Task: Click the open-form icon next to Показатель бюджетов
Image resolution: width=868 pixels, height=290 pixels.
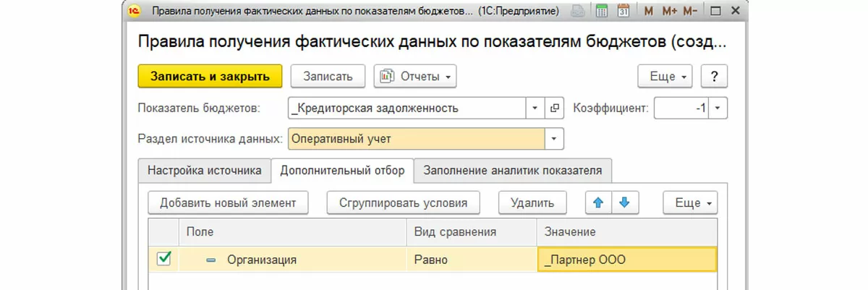Action: pyautogui.click(x=555, y=108)
